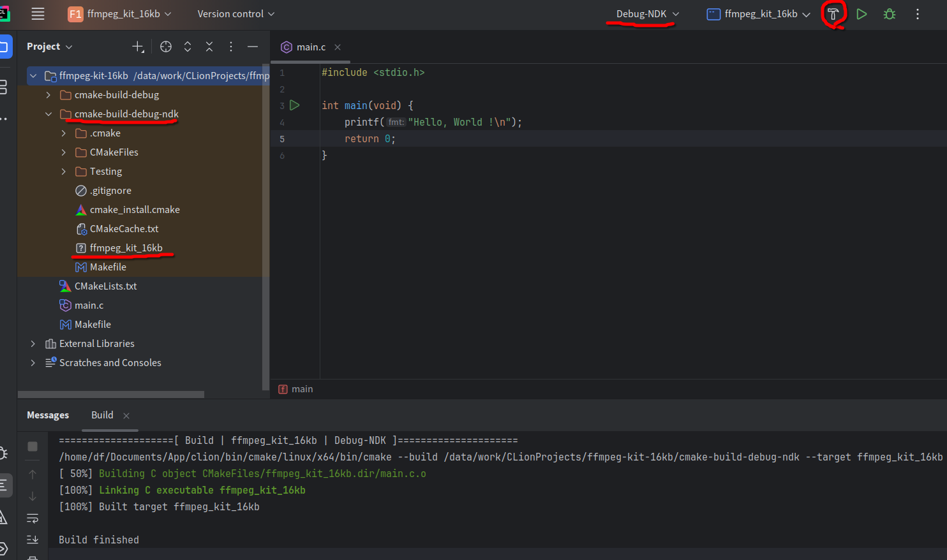Click the stdio.h include on line 1
The image size is (947, 560).
tap(373, 73)
